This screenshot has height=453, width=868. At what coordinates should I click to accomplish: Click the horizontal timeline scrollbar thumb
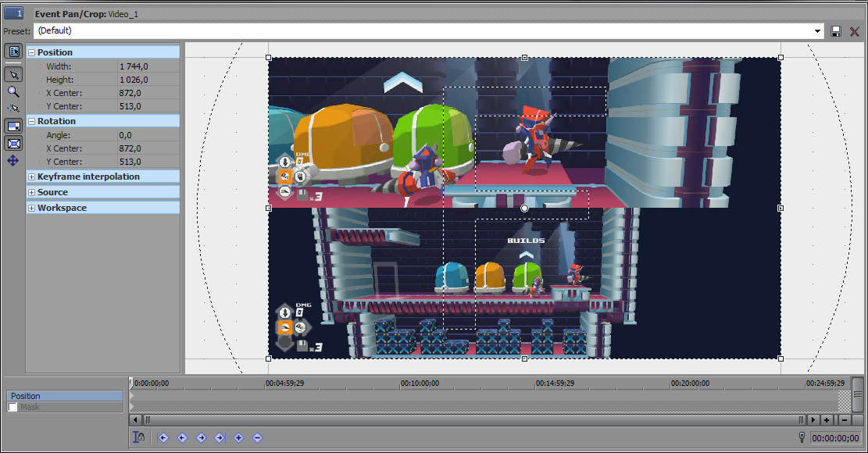click(474, 420)
